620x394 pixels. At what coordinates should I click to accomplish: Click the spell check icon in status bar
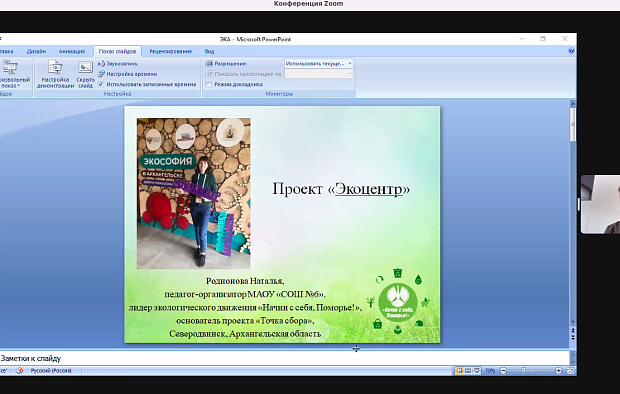[19, 371]
